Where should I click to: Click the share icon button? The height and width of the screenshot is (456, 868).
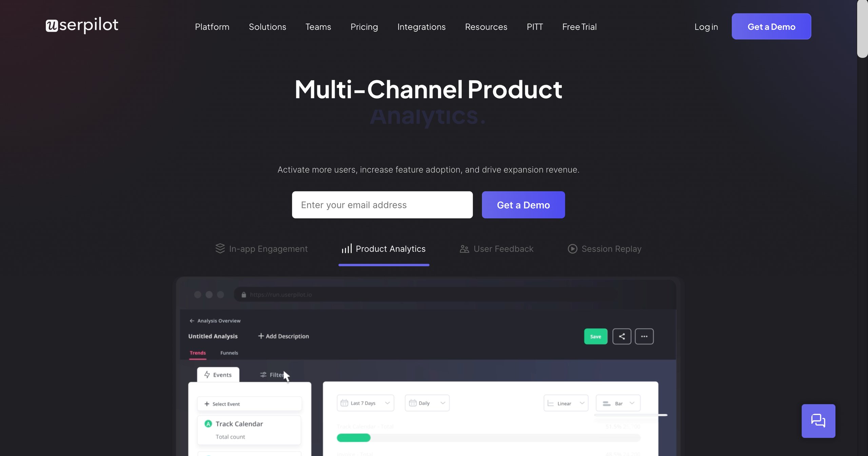pos(621,337)
